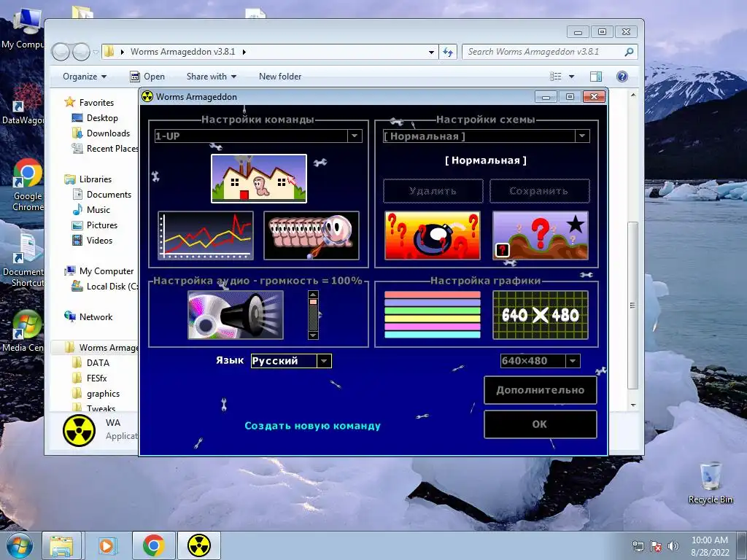Select Pictures library
Image resolution: width=747 pixels, height=560 pixels.
click(x=102, y=225)
